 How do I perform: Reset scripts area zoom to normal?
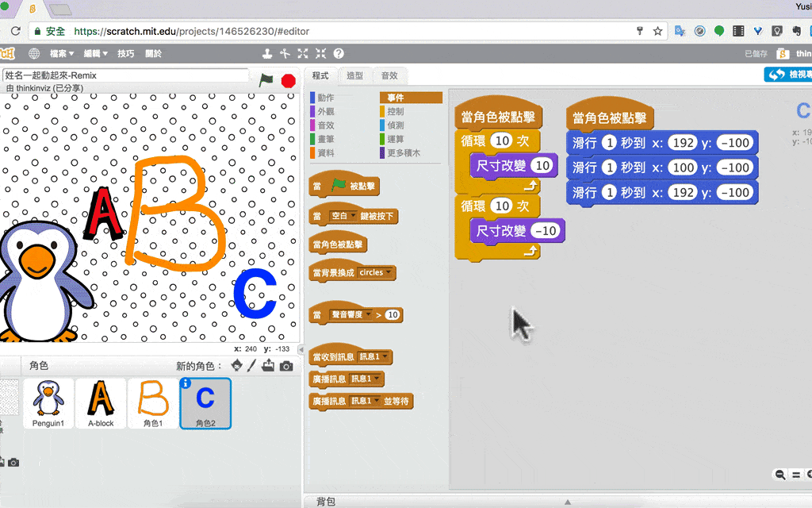(796, 475)
